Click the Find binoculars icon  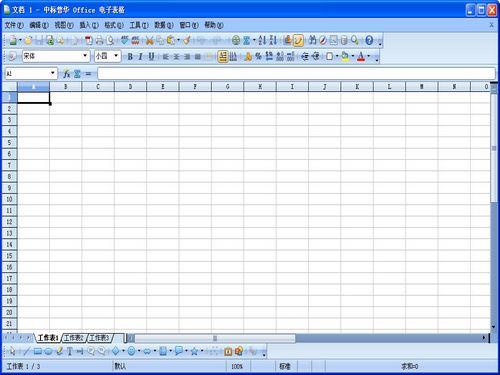(312, 40)
